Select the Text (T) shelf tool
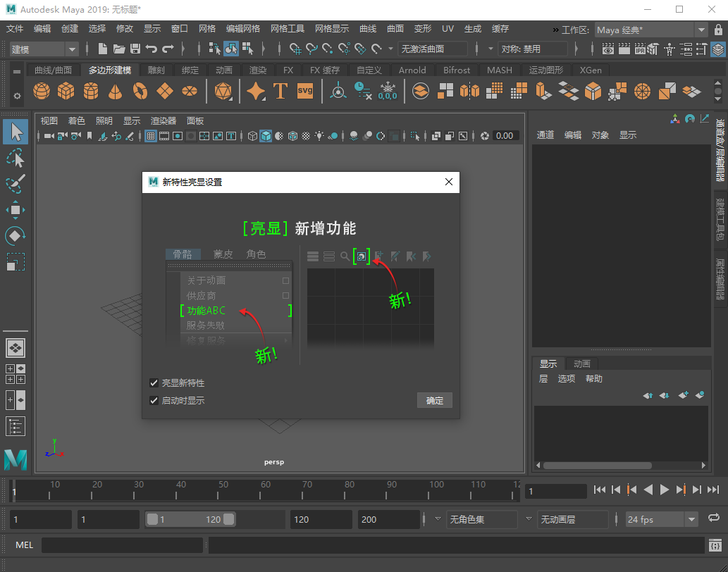The height and width of the screenshot is (572, 728). (x=280, y=92)
